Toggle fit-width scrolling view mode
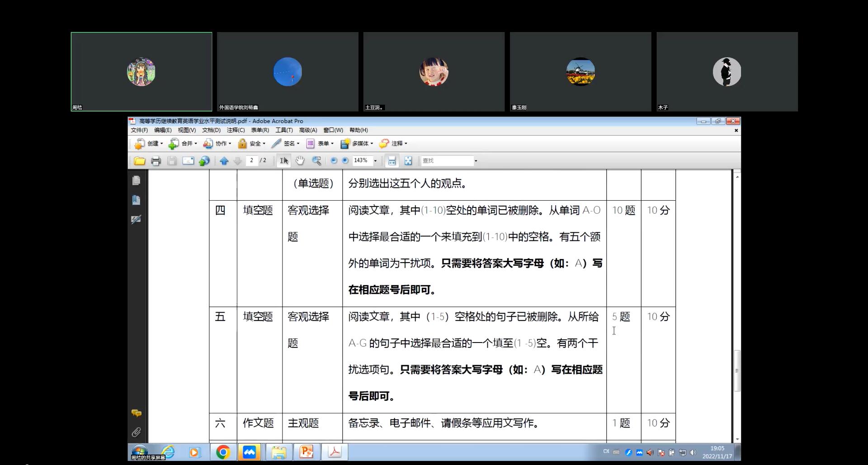Screen dimensions: 868x465 (392, 161)
